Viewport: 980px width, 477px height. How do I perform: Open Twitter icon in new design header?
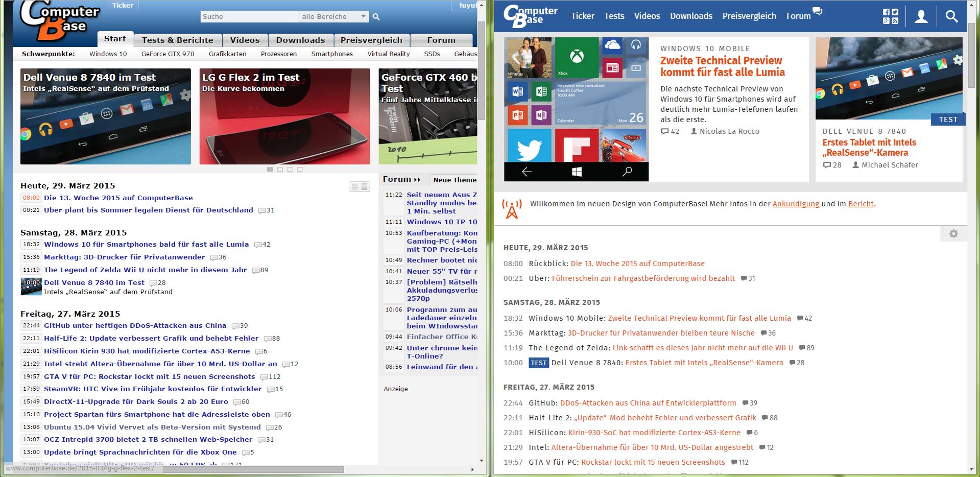(x=895, y=12)
